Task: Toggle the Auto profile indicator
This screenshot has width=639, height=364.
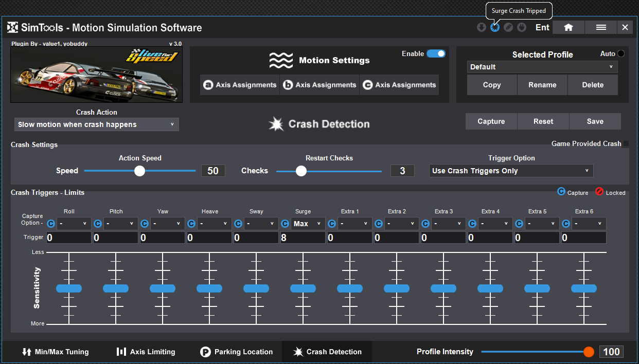Action: tap(621, 53)
